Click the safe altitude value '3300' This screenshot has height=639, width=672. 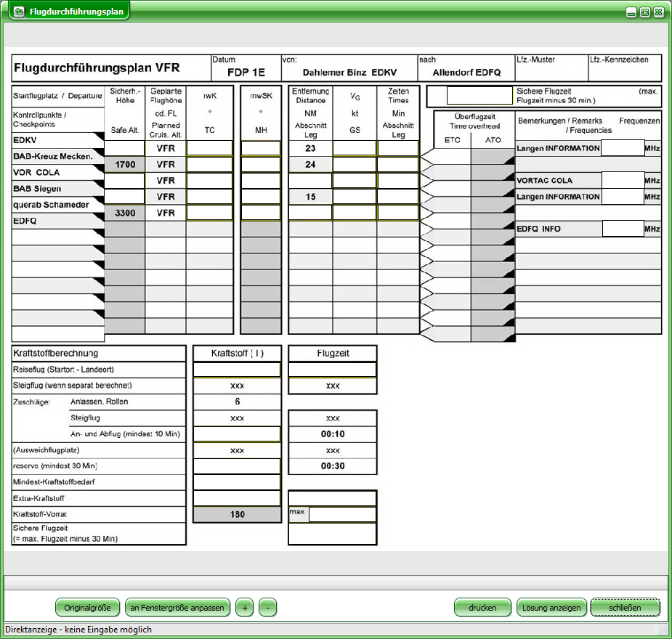pyautogui.click(x=125, y=213)
